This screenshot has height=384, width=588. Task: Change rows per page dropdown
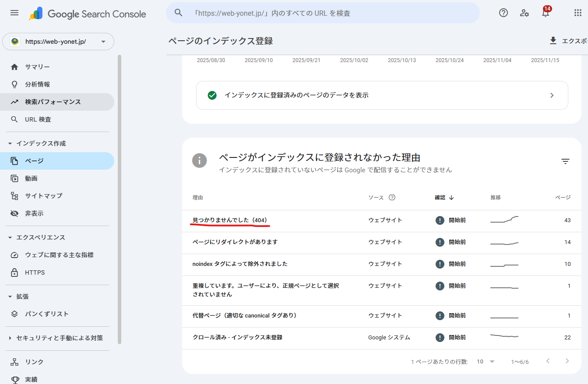pyautogui.click(x=486, y=362)
